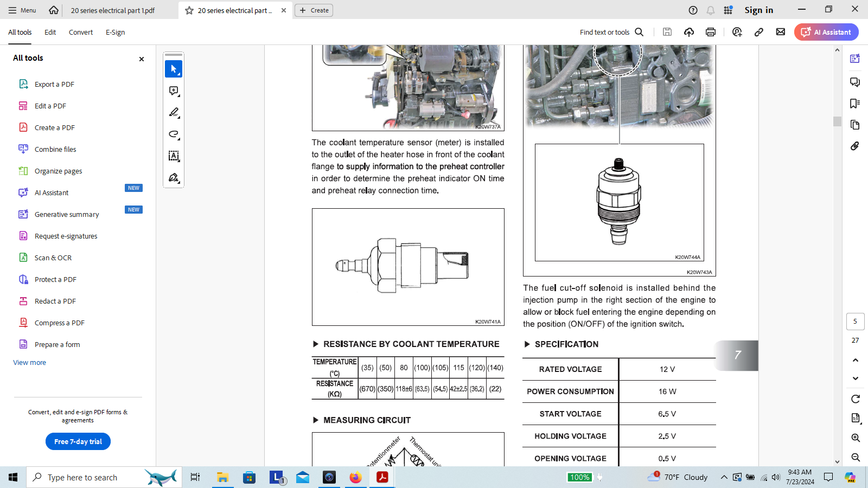868x488 pixels.
Task: Go to the previous page arrow
Action: (856, 360)
